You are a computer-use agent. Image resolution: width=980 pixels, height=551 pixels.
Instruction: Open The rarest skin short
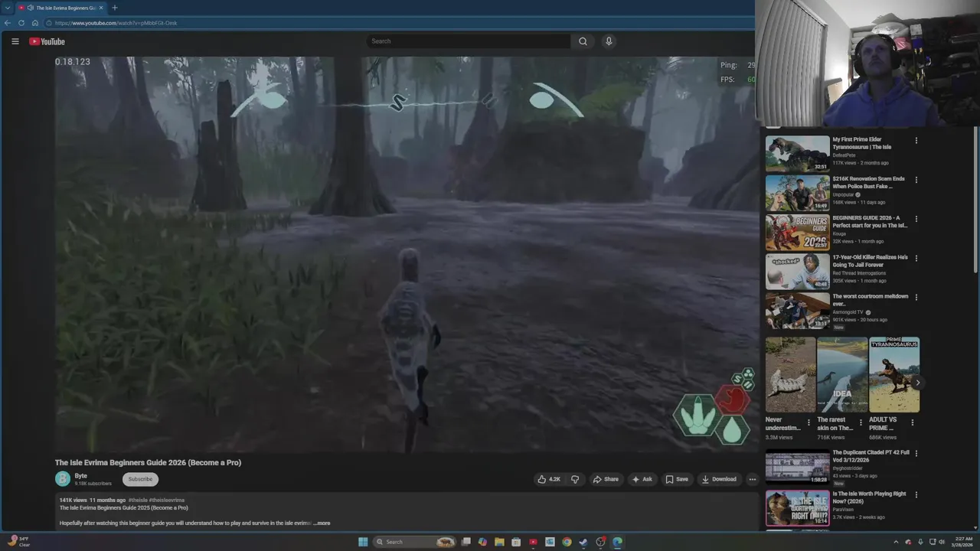(842, 375)
